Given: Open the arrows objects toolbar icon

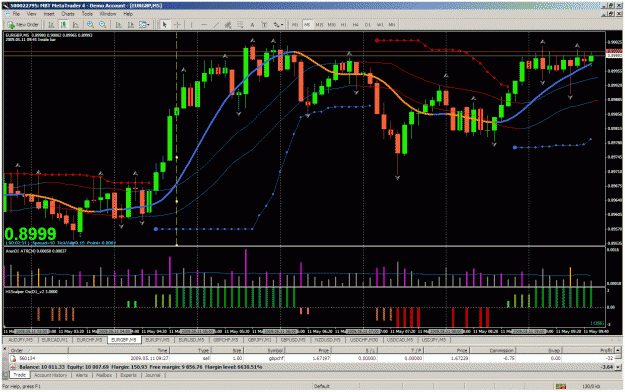Looking at the screenshot, I should pyautogui.click(x=276, y=25).
